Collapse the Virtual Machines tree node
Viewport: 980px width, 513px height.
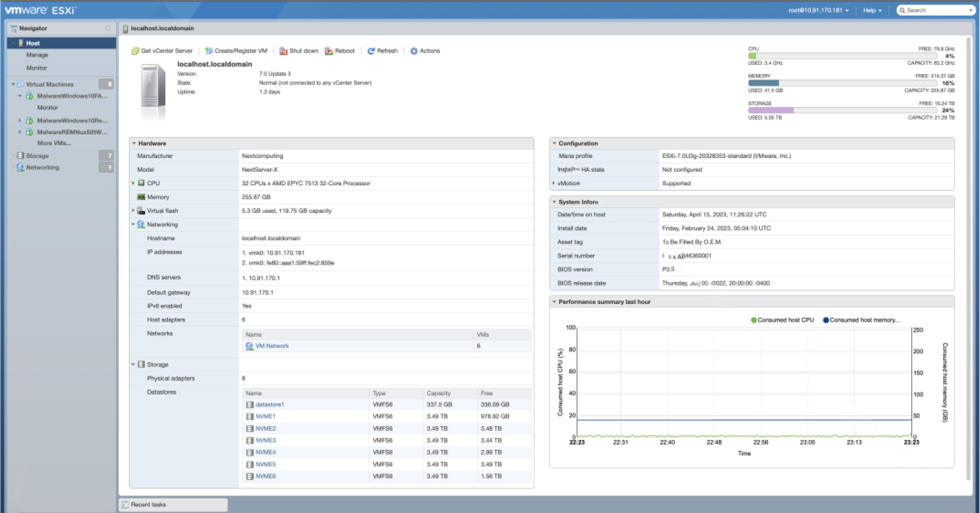point(13,84)
